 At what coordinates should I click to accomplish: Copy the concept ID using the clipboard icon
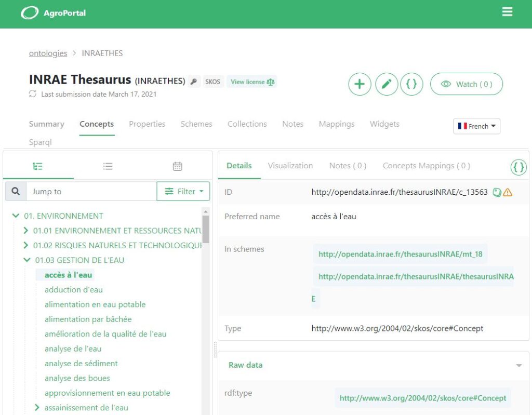pyautogui.click(x=497, y=192)
